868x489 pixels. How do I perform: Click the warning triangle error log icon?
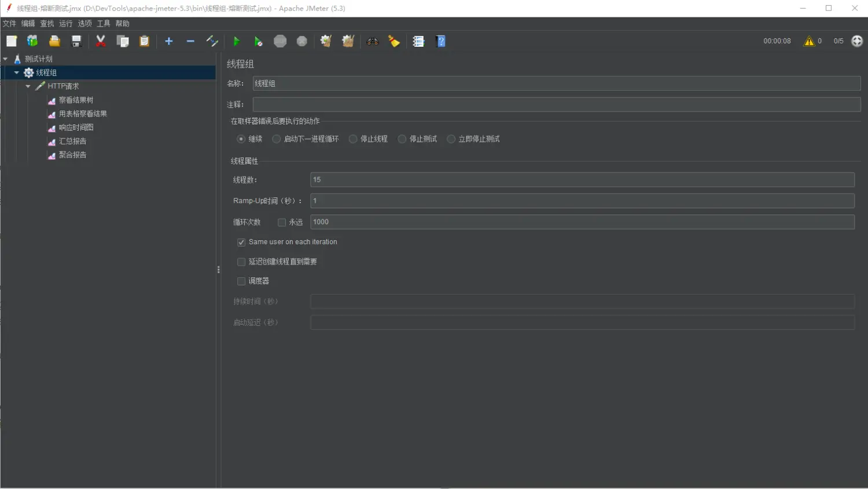(808, 41)
